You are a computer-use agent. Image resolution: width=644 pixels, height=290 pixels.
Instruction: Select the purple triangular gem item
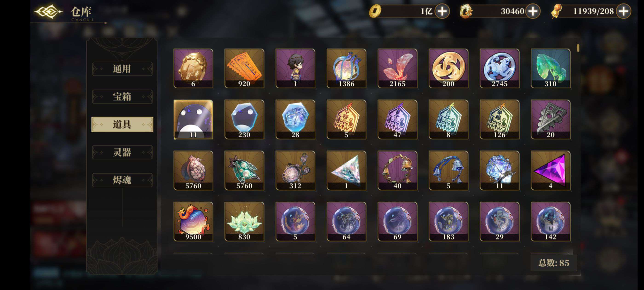click(550, 170)
